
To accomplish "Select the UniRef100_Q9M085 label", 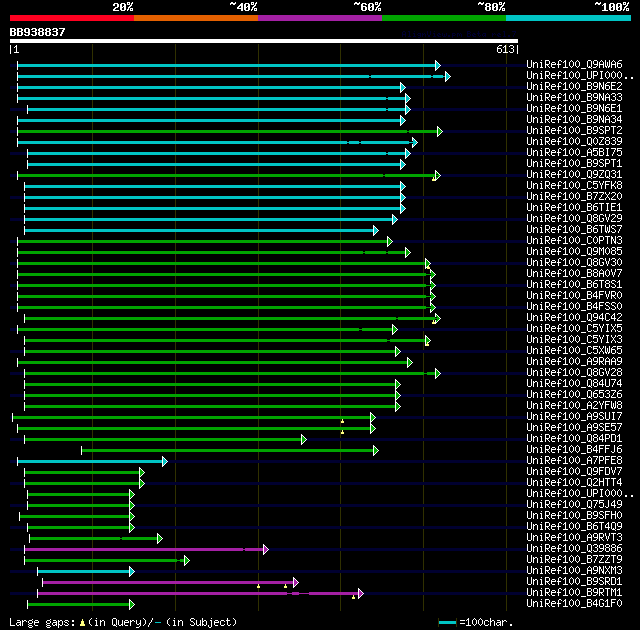I will click(574, 251).
